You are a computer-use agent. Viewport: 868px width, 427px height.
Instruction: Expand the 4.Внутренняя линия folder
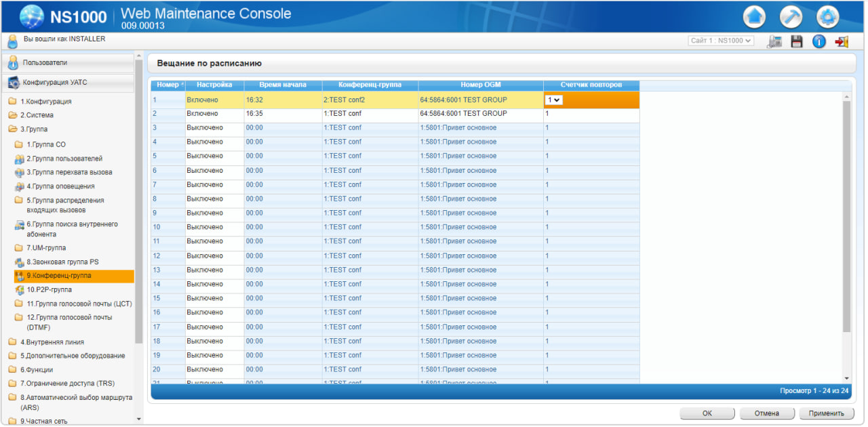click(x=12, y=342)
